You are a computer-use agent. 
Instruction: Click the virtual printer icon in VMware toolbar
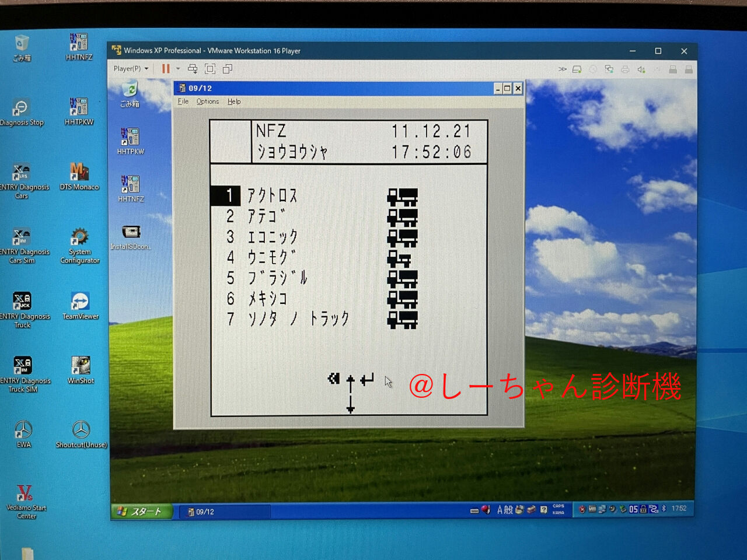click(x=625, y=68)
